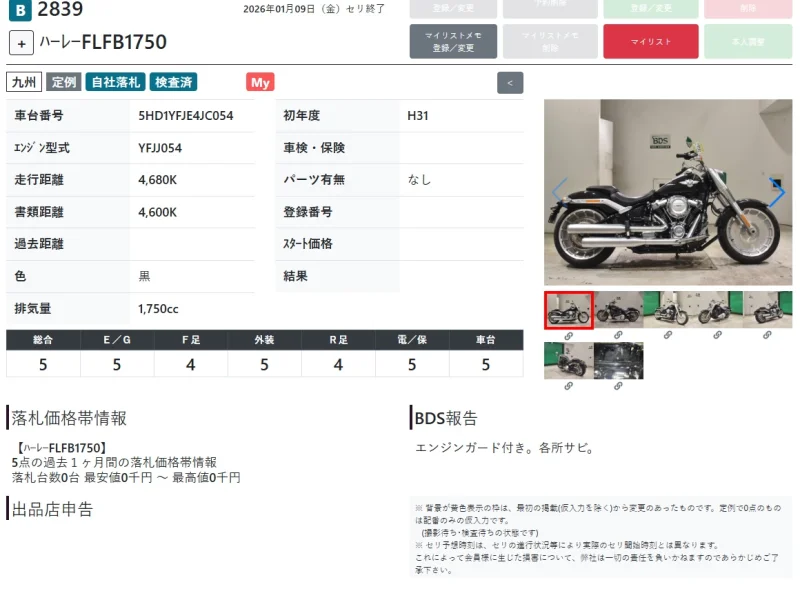
Task: Click the pale green button right of マイリスト
Action: point(748,41)
